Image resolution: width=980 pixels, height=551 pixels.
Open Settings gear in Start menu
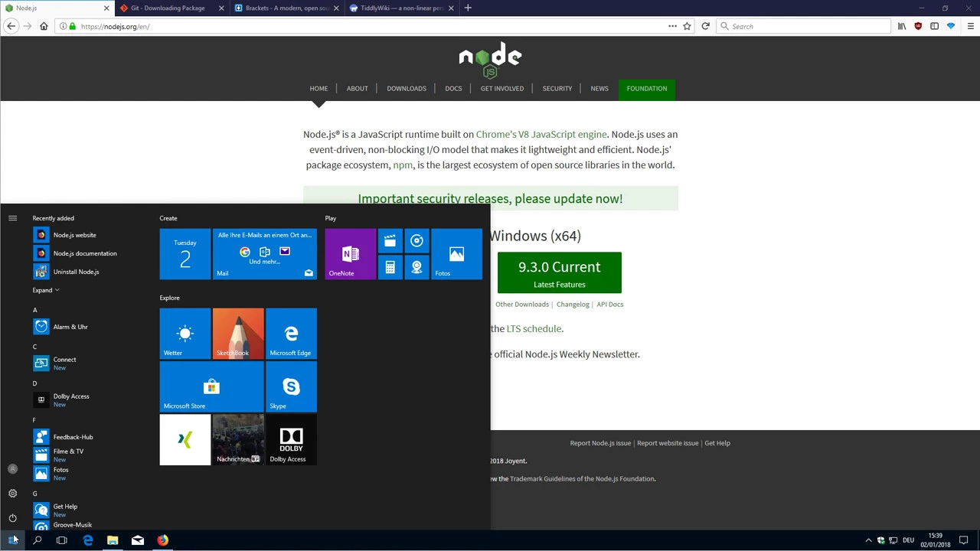point(12,494)
